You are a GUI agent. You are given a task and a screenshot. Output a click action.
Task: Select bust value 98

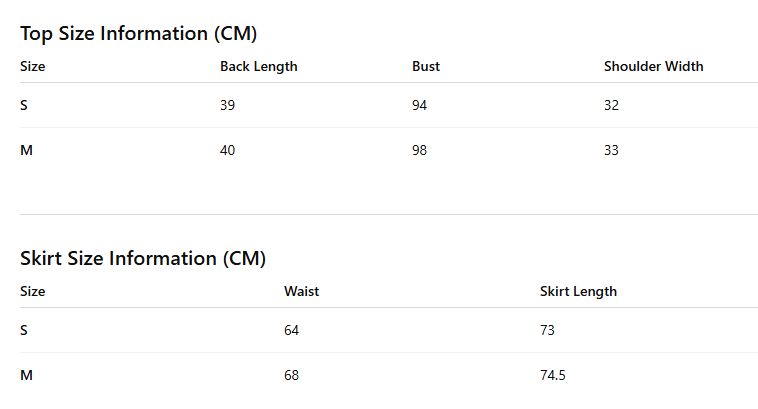(x=419, y=150)
